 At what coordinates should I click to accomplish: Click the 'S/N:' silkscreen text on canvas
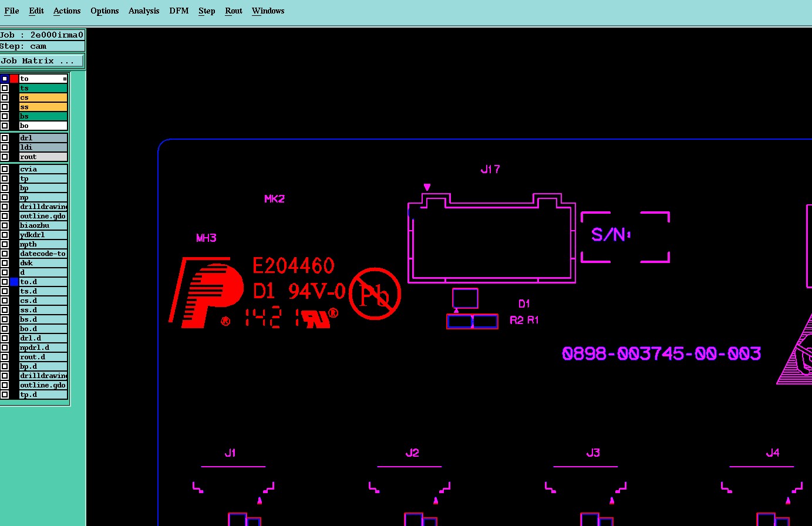pyautogui.click(x=611, y=235)
